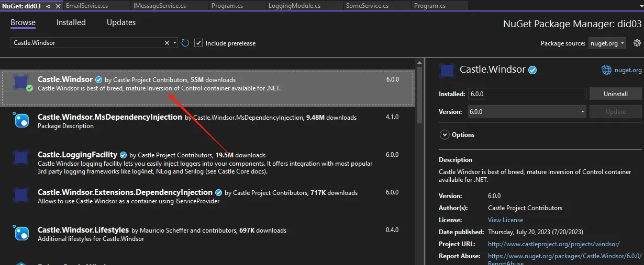
Task: Click verified badge beside Castle.Windsor.Extensions.DependencyInjection
Action: tap(218, 193)
